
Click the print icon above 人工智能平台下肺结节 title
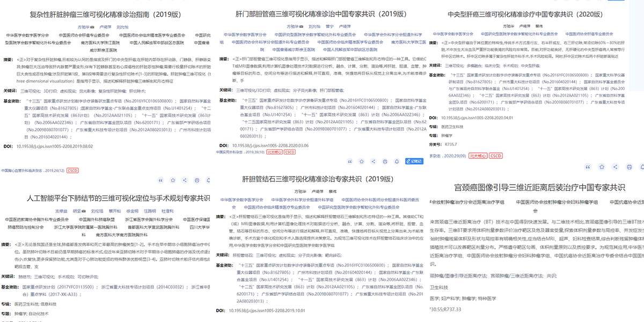(197, 181)
